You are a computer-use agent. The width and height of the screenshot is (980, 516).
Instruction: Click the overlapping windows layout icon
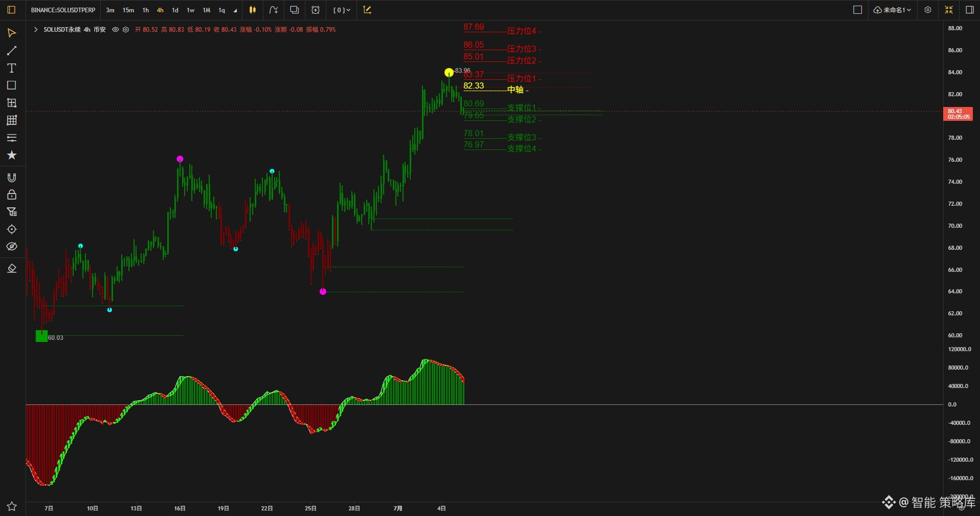tap(295, 10)
